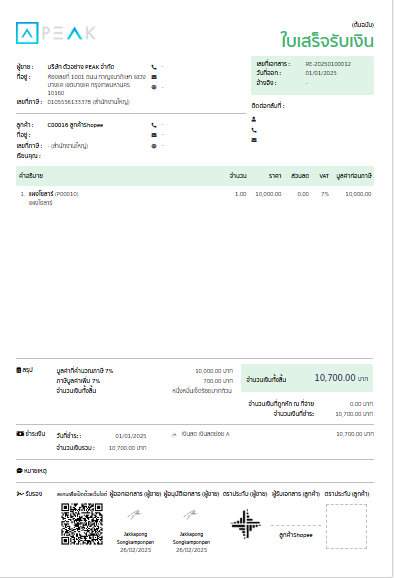Click the seller email envelope icon

click(154, 77)
